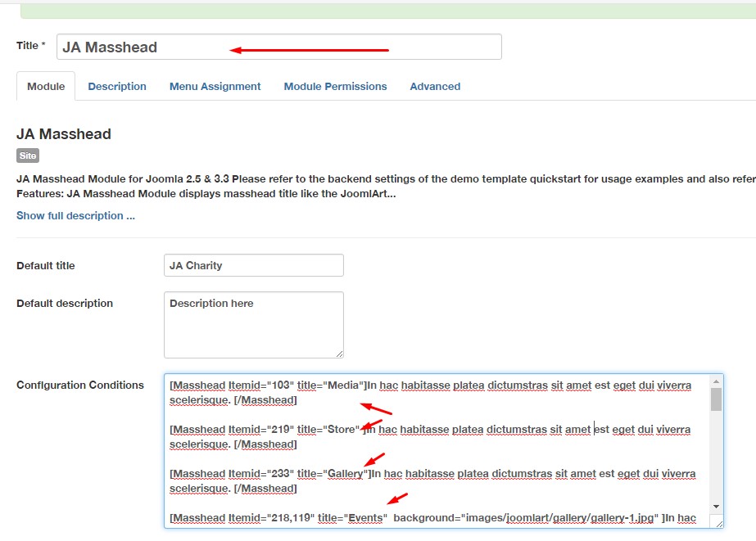Click the JA Masshead heading
Viewport: 756px width, 541px height.
64,134
